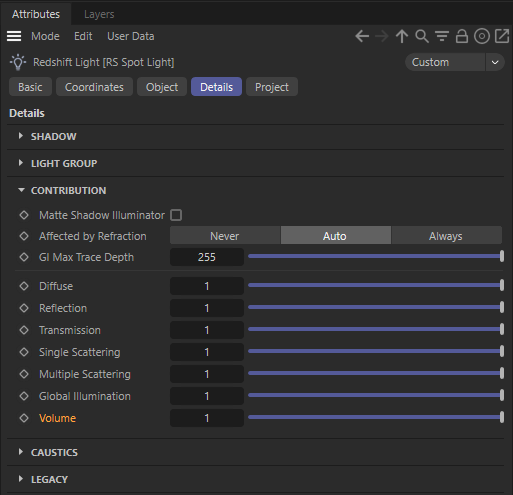Open the hamburger menu icon
Image resolution: width=513 pixels, height=495 pixels.
click(x=14, y=36)
